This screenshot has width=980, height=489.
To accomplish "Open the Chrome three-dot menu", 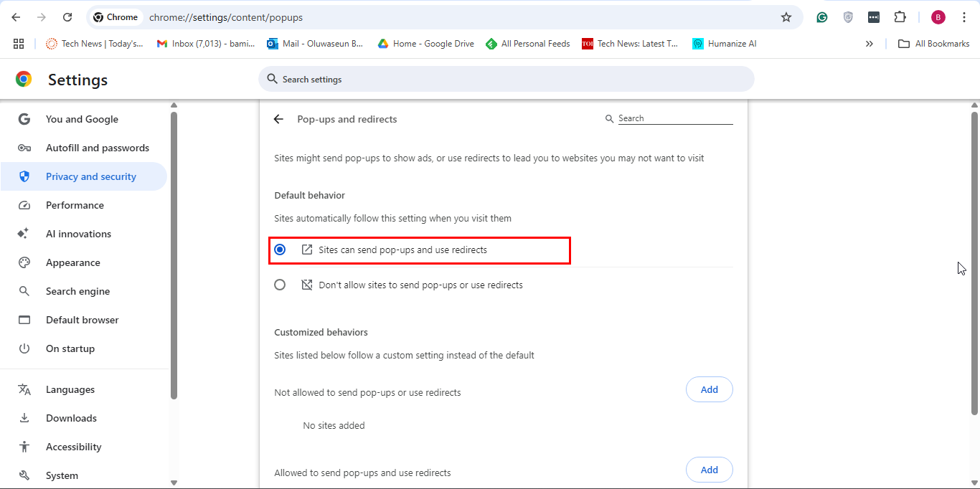I will (x=963, y=17).
